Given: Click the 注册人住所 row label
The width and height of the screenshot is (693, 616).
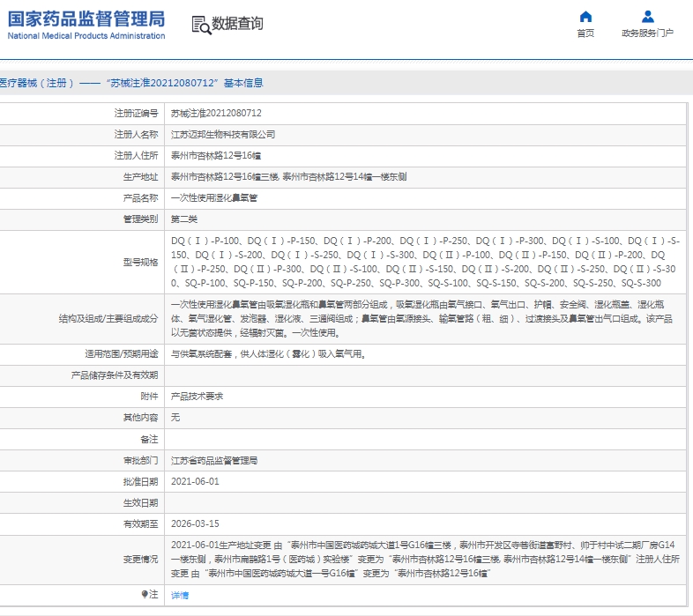Looking at the screenshot, I should click(136, 156).
